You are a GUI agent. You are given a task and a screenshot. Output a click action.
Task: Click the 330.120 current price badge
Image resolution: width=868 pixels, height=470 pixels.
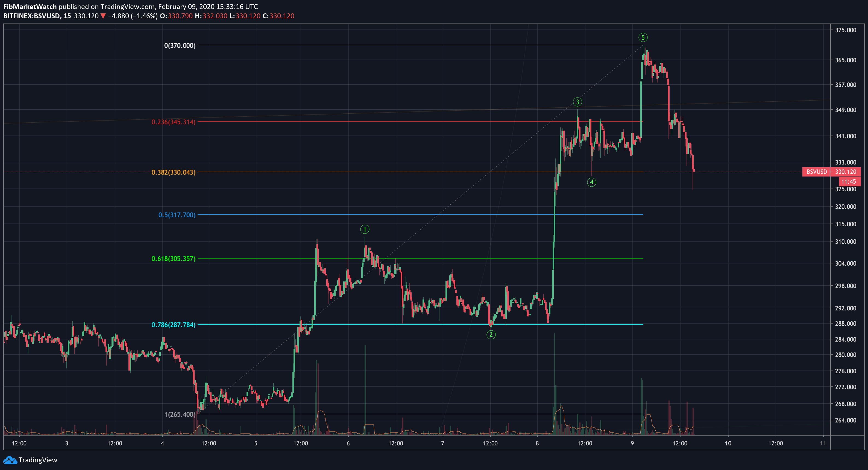[x=845, y=172]
